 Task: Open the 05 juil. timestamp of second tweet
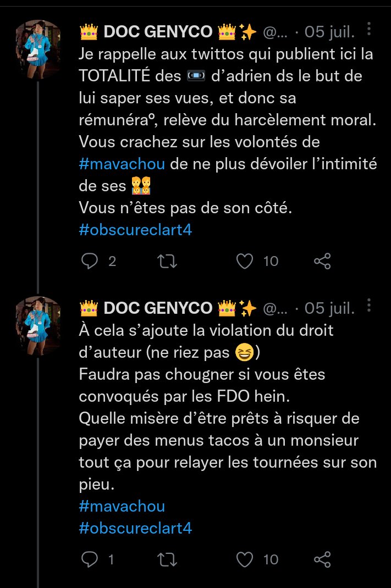pos(330,309)
